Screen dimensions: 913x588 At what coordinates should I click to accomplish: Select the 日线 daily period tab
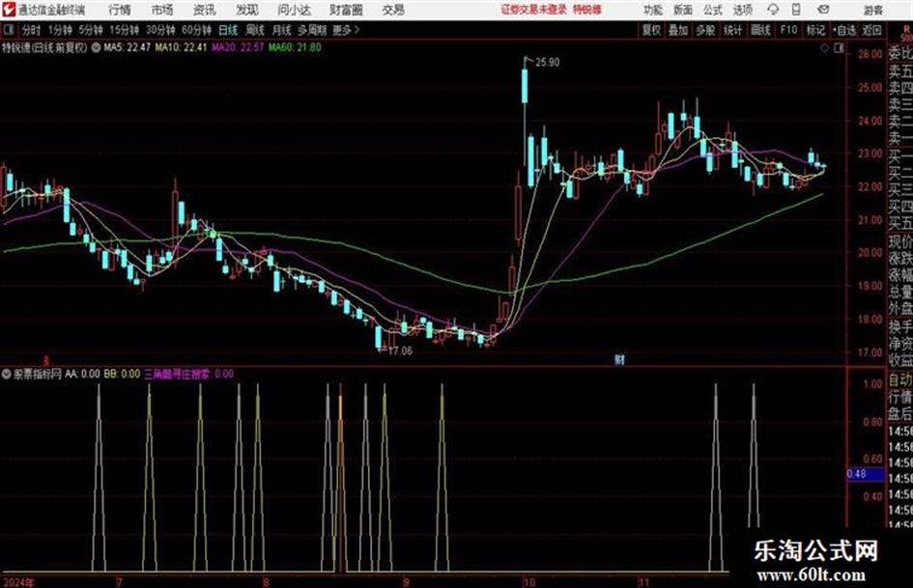(228, 30)
